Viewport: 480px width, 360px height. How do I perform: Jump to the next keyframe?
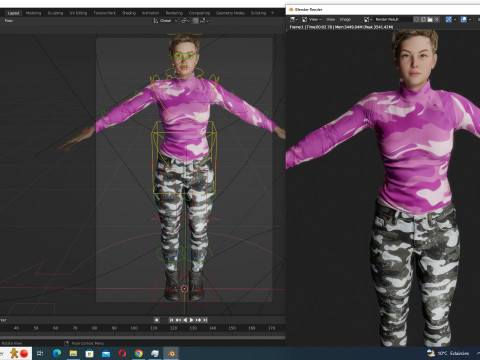pyautogui.click(x=199, y=320)
